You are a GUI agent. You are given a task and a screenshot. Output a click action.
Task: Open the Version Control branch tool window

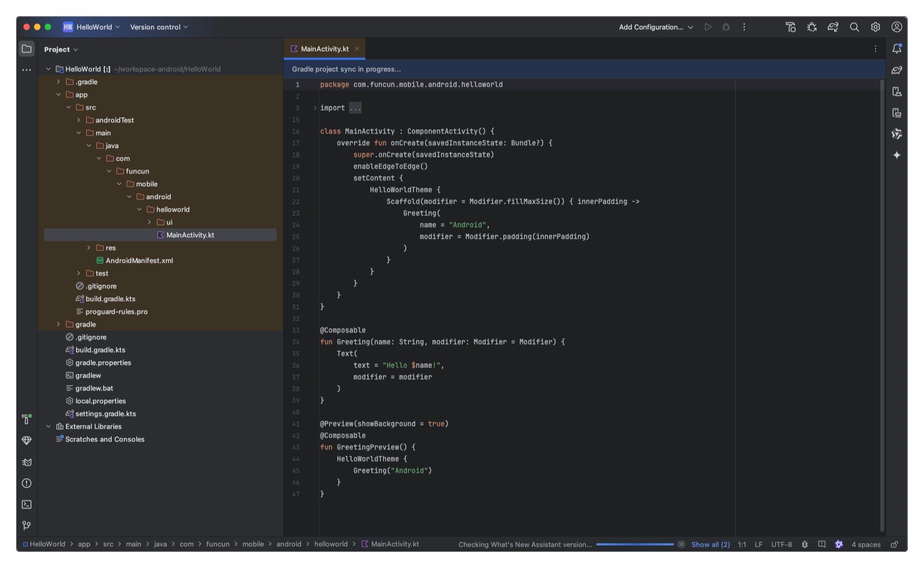tap(27, 525)
